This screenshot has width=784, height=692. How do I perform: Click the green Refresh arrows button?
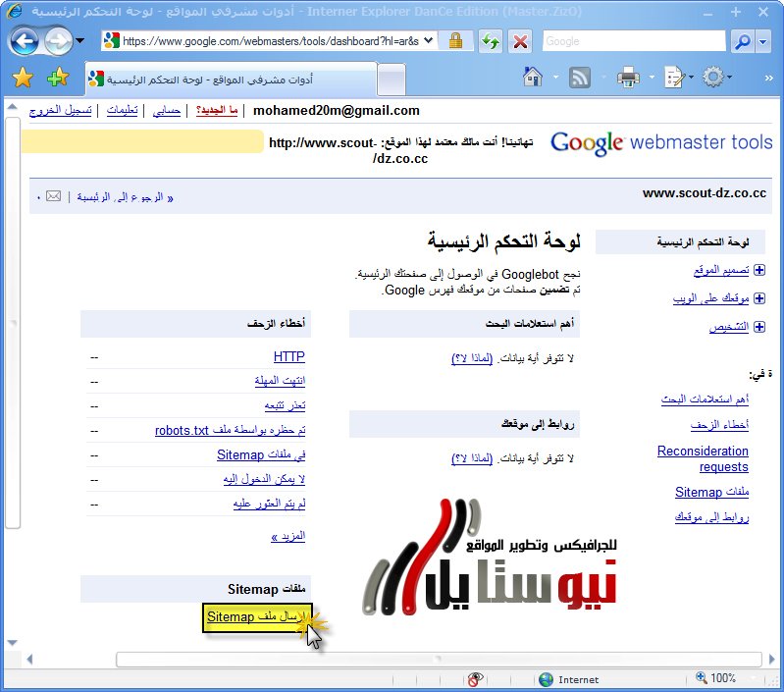(490, 41)
